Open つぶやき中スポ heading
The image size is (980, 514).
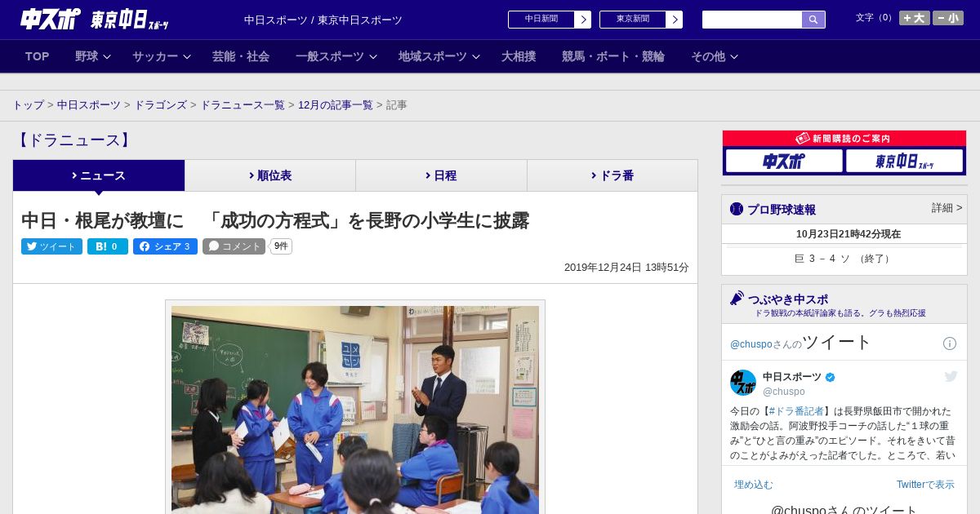[x=788, y=299]
